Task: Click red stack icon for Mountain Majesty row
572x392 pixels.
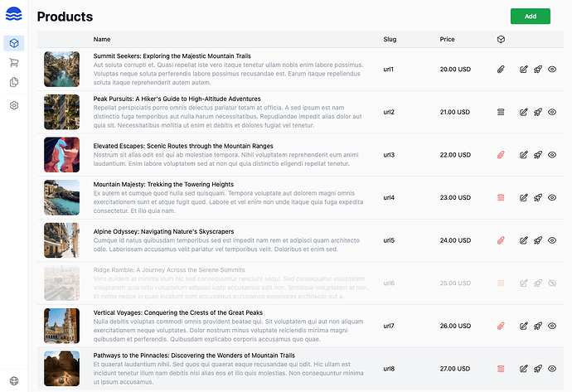Action: (501, 197)
